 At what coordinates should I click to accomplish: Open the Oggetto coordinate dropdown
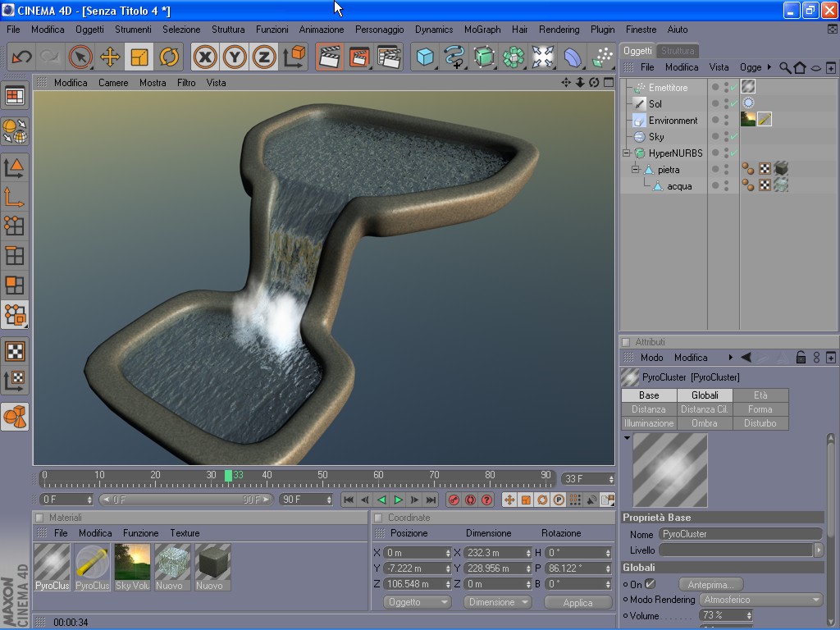tap(418, 602)
